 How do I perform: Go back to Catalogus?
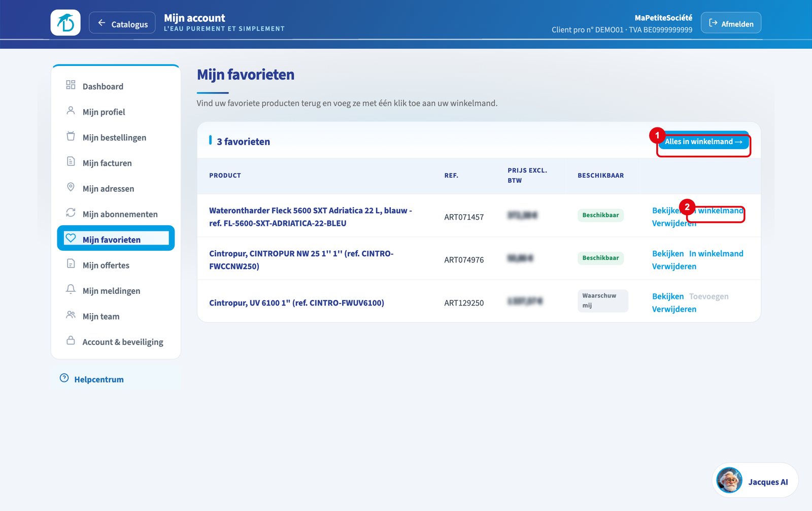(x=122, y=23)
